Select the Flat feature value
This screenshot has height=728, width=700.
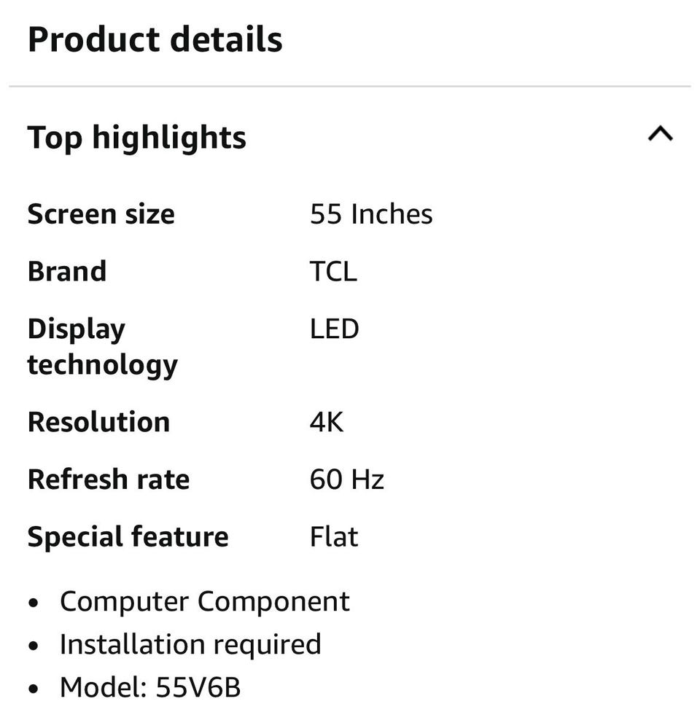[334, 537]
